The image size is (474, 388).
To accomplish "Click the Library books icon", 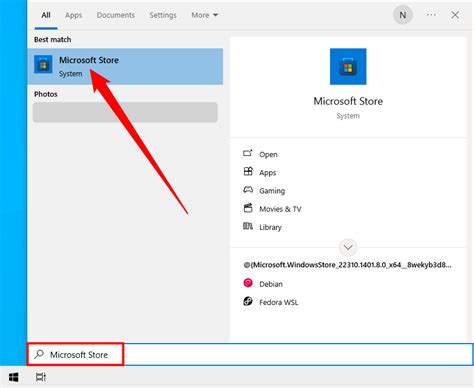I will click(248, 226).
